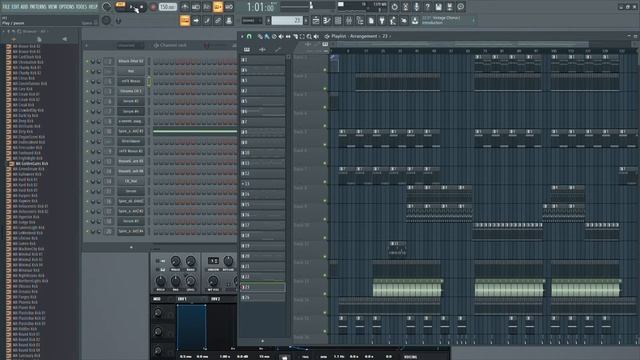Save the project with the disk icon
Screen dimensions: 640x360
coord(438,7)
